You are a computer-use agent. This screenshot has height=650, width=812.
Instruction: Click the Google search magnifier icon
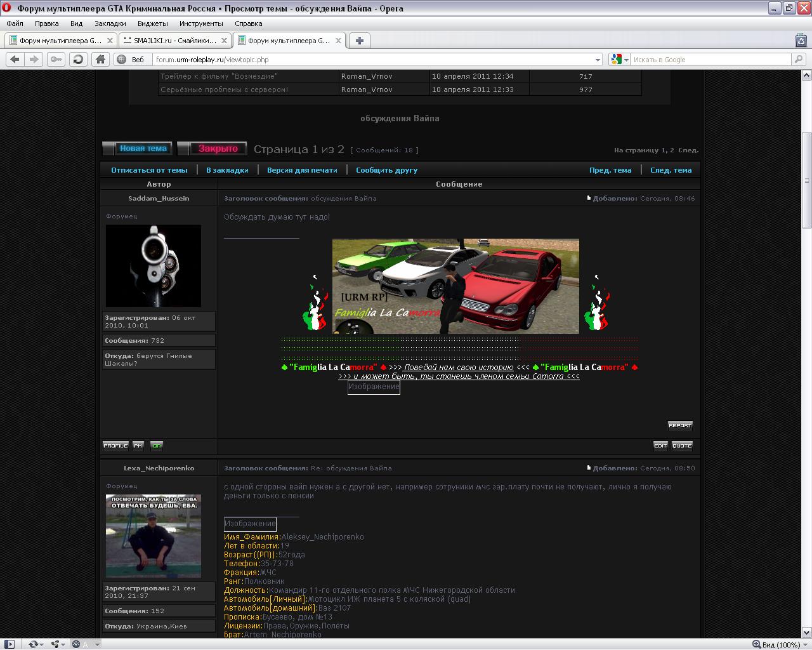click(x=798, y=59)
